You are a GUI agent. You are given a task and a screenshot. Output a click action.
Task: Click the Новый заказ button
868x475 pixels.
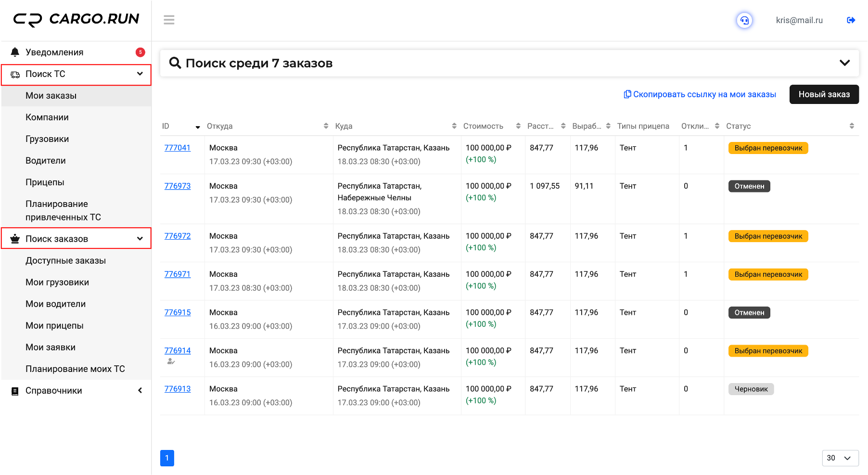tap(824, 94)
